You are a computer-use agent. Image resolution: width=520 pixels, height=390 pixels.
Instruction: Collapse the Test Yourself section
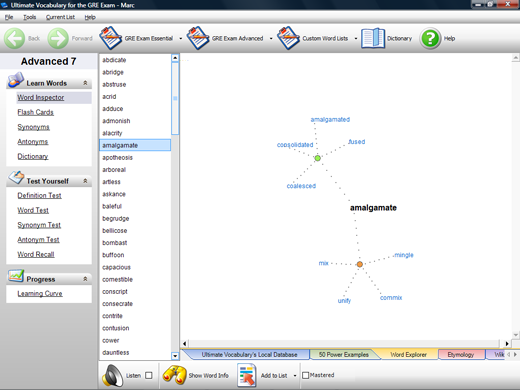click(85, 181)
